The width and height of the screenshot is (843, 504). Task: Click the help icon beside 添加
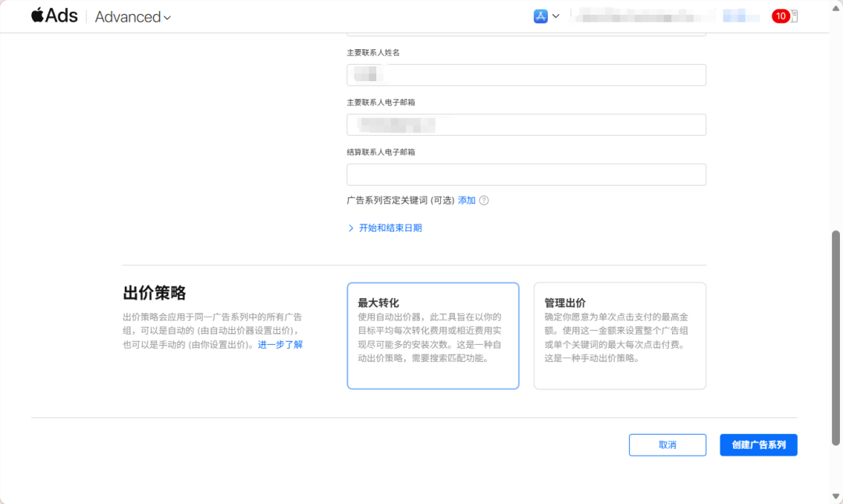click(x=484, y=201)
